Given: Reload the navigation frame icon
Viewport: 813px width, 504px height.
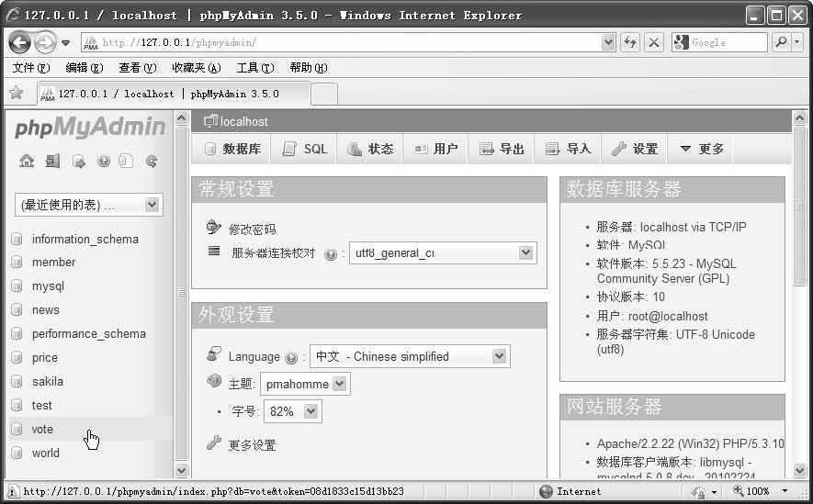Looking at the screenshot, I should tap(152, 161).
